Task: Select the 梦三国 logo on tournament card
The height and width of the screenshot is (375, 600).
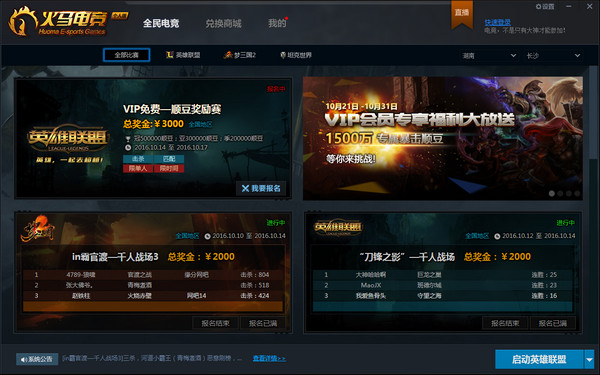Action: pos(38,229)
